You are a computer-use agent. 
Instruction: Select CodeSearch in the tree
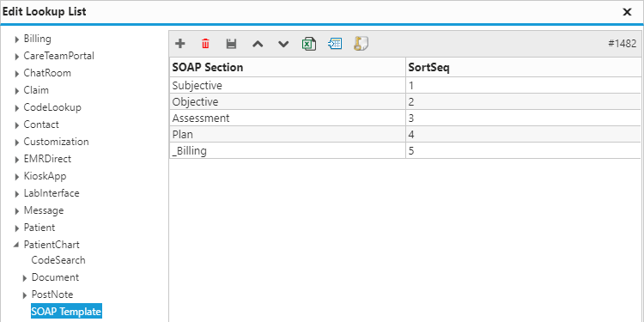[58, 260]
